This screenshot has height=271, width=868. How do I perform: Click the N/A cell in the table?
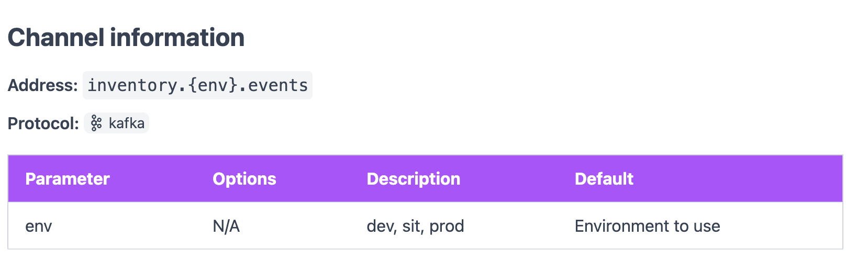point(226,226)
